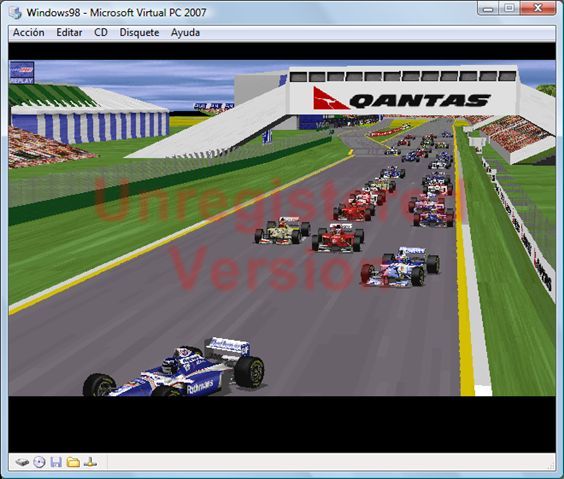Viewport: 564px width, 479px height.
Task: Click the network adapter status icon
Action: [x=90, y=462]
